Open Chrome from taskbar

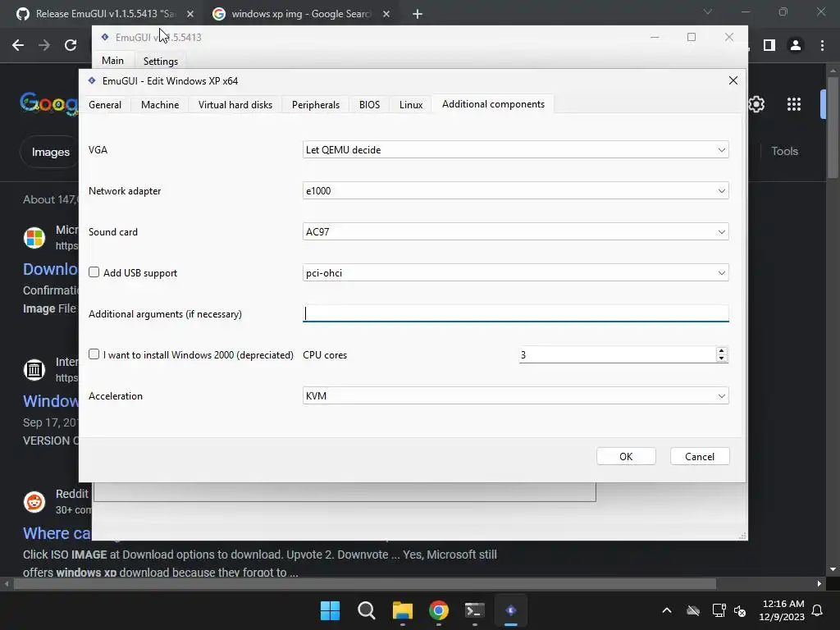coord(439,610)
